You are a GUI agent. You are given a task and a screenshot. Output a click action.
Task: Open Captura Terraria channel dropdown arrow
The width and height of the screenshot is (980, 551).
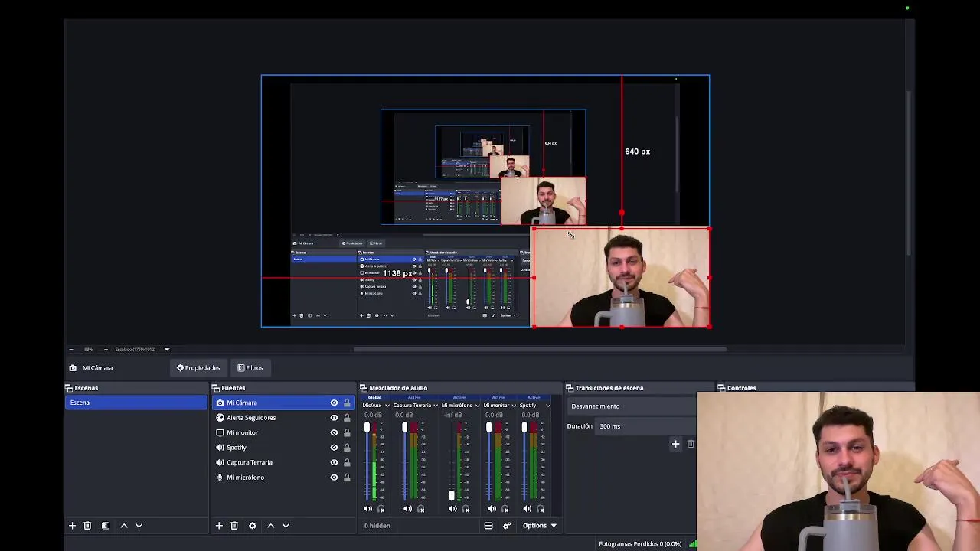click(x=436, y=406)
